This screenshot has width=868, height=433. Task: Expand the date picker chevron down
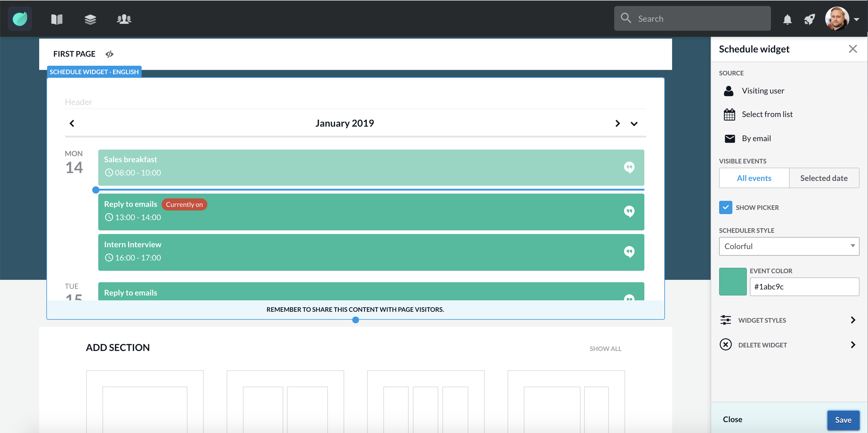634,124
